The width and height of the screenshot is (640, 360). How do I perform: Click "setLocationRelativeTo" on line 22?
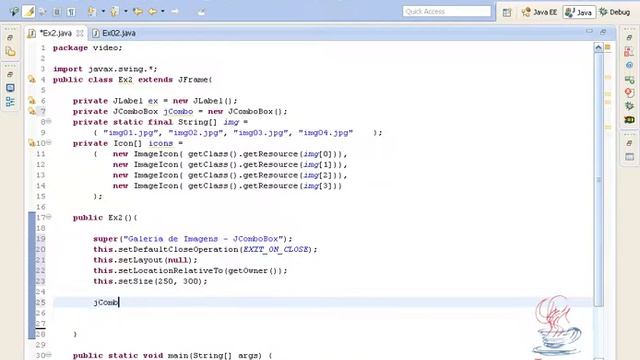click(170, 271)
